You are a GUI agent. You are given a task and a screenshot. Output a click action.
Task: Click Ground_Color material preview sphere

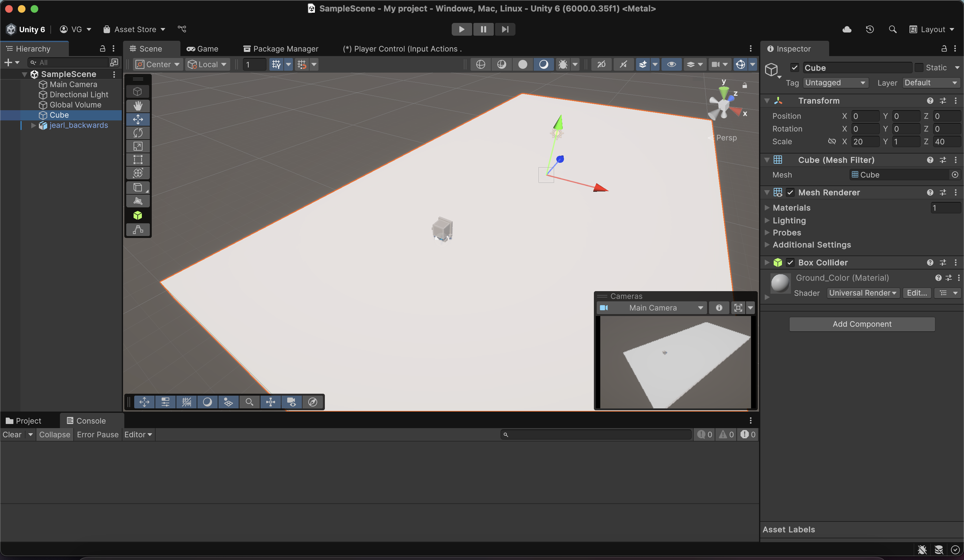coord(780,283)
